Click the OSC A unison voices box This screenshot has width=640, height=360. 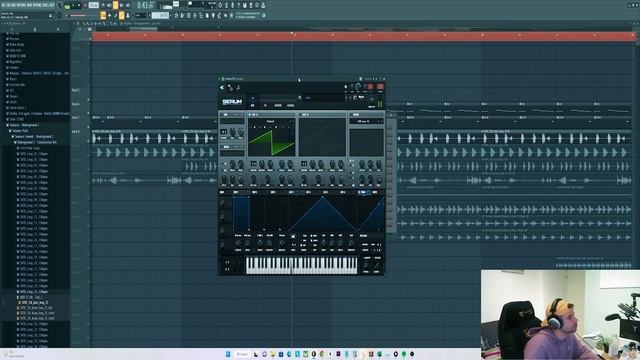[x=253, y=164]
